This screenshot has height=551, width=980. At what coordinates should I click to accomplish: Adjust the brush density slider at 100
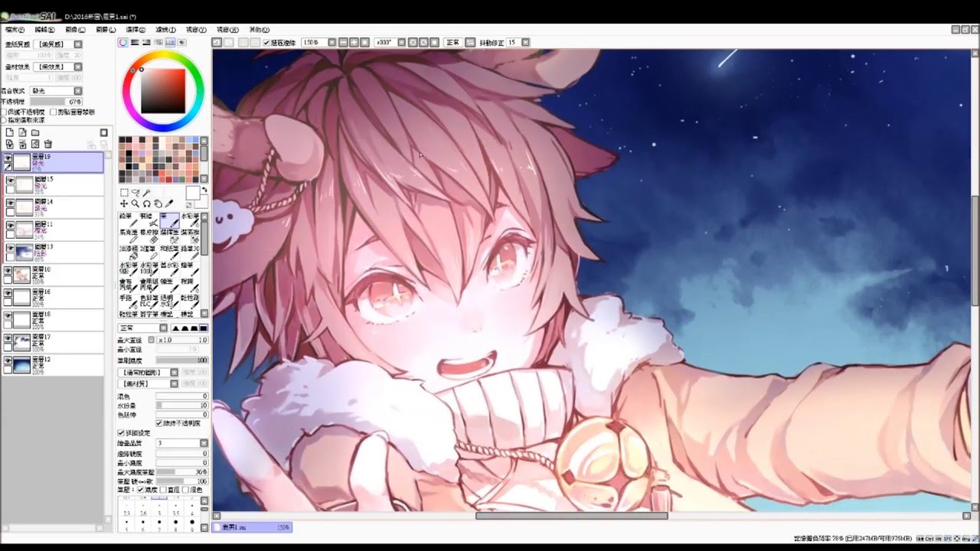coord(182,360)
